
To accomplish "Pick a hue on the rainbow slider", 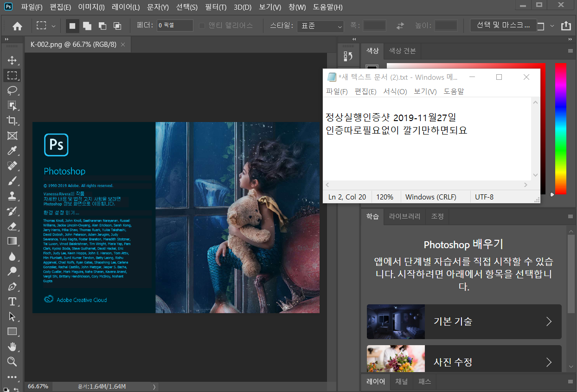I will (x=561, y=129).
